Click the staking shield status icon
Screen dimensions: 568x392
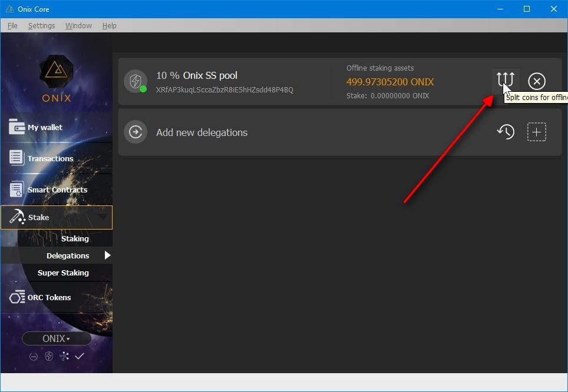coord(48,357)
